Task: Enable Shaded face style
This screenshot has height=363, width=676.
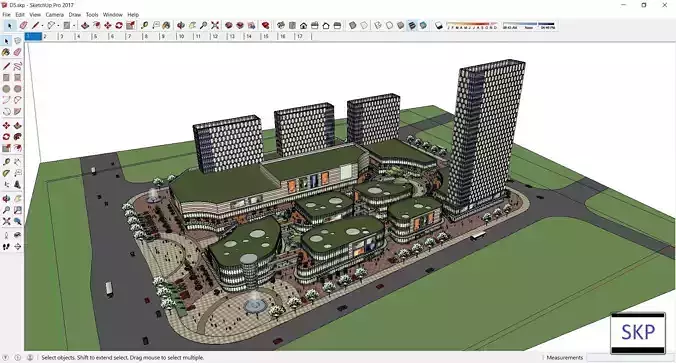Action: tap(401, 26)
